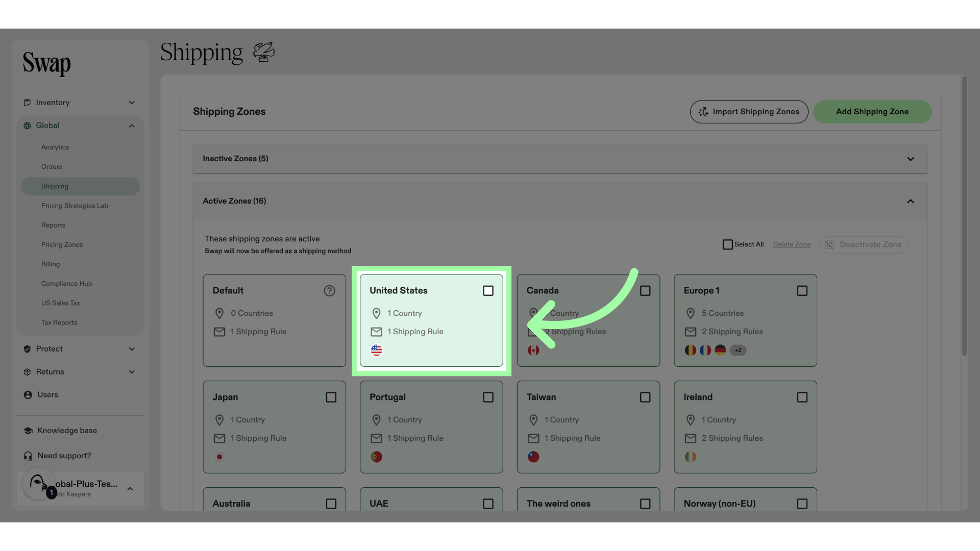Check the UAE zone checkbox

coord(488,504)
